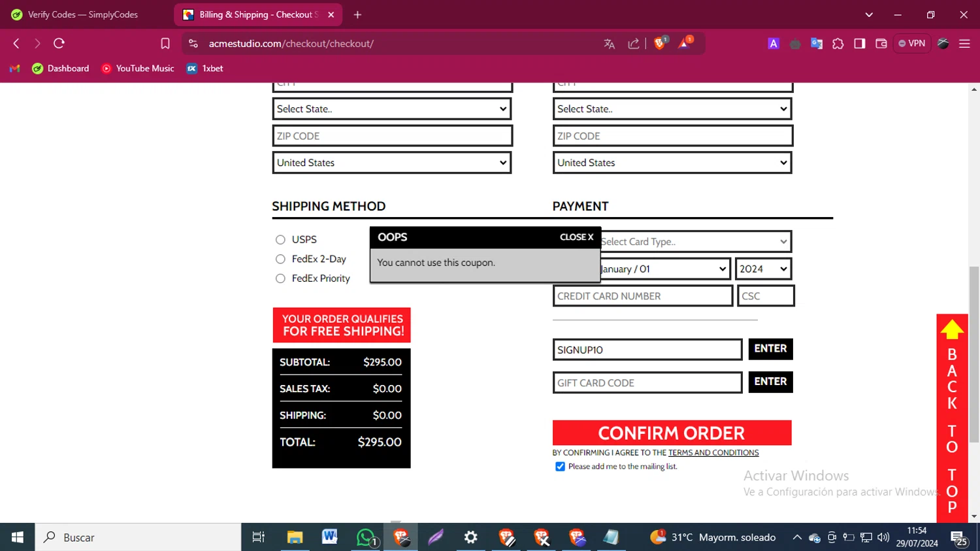Open the 1xbet bookmark
This screenshot has height=551, width=980.
pos(205,68)
